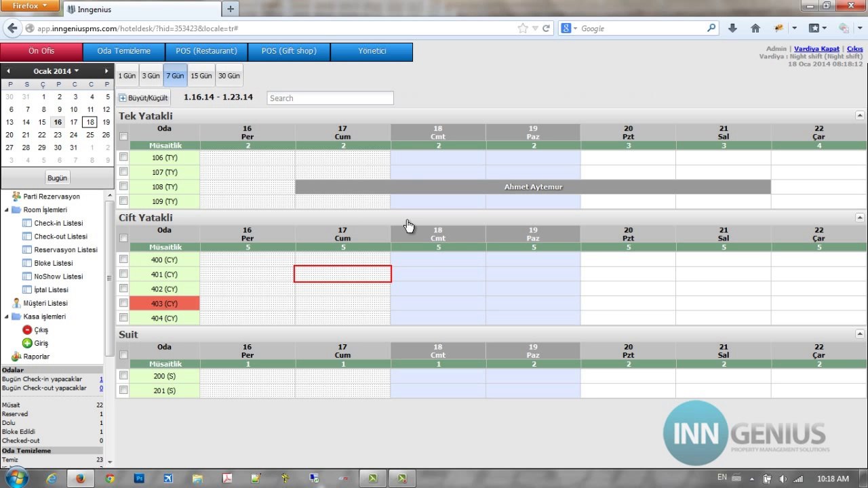Click the İptal Listesi icon
The height and width of the screenshot is (488, 868).
point(27,289)
